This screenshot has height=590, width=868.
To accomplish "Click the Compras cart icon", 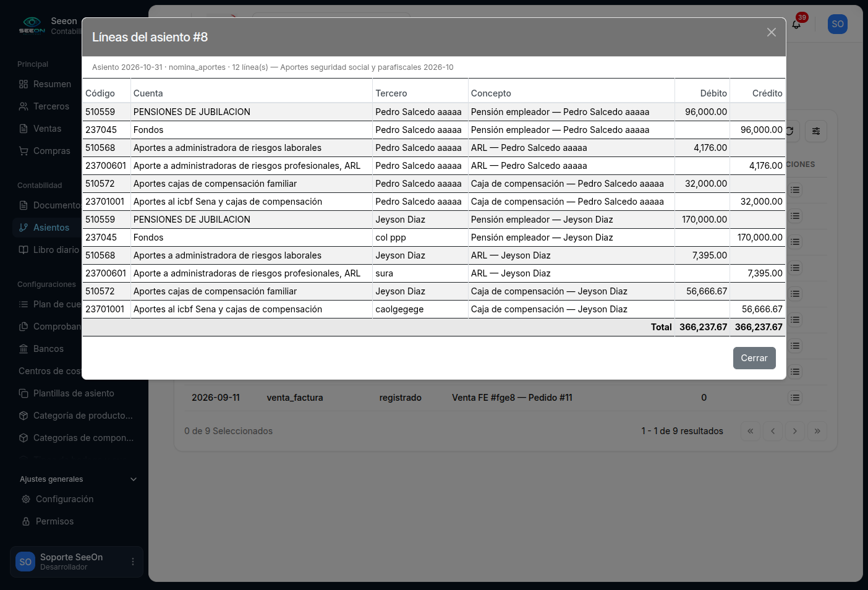I will click(x=23, y=151).
